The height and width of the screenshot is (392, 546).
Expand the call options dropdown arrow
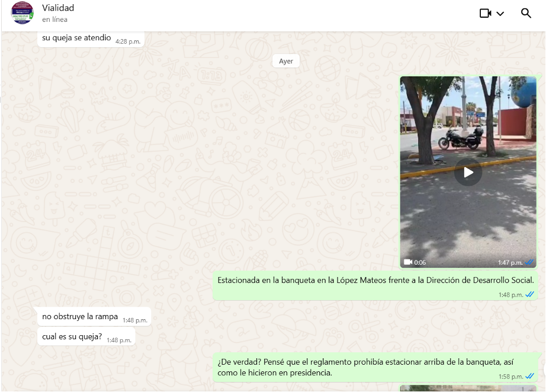(500, 14)
